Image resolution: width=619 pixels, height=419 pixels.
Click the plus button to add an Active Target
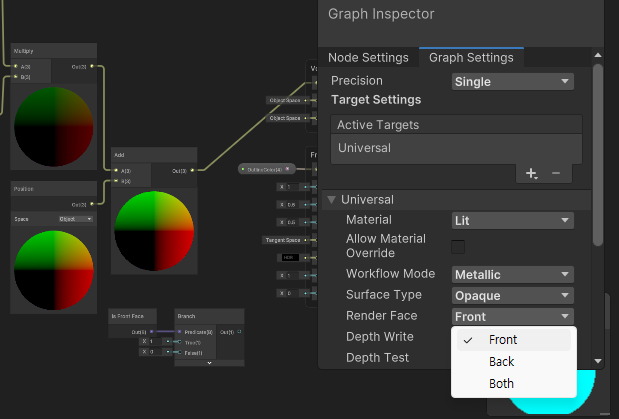pos(531,173)
